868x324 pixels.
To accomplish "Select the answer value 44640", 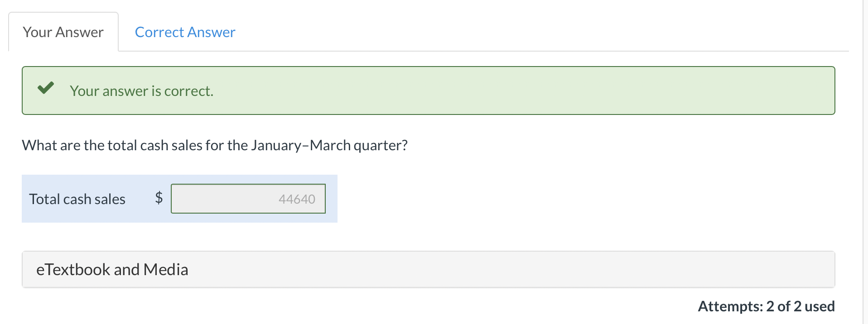I will tap(296, 198).
